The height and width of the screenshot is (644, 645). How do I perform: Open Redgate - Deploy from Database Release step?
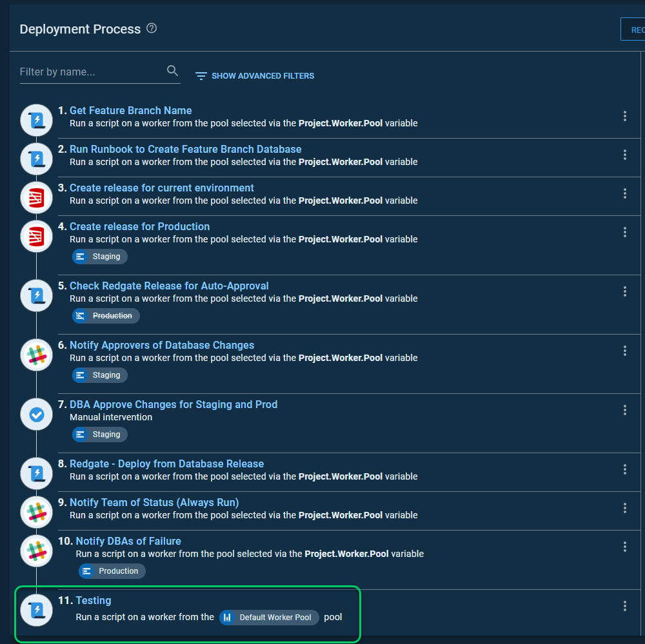[x=166, y=463]
